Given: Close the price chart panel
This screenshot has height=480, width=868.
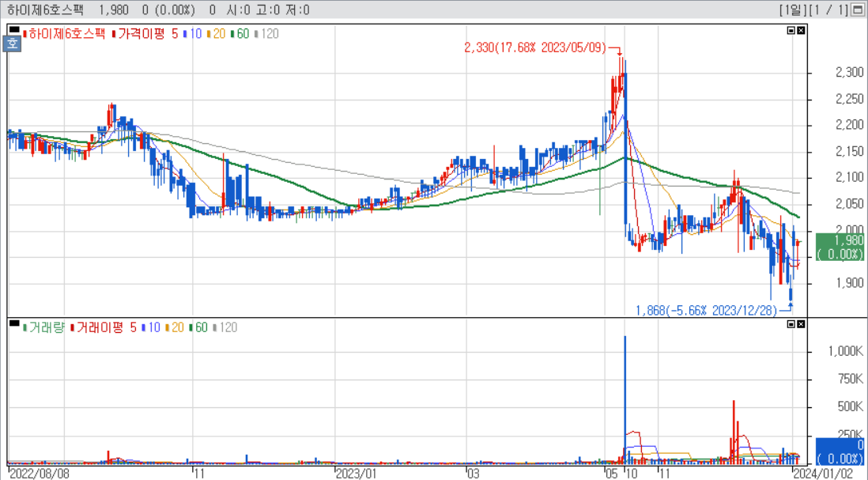Looking at the screenshot, I should click(801, 31).
